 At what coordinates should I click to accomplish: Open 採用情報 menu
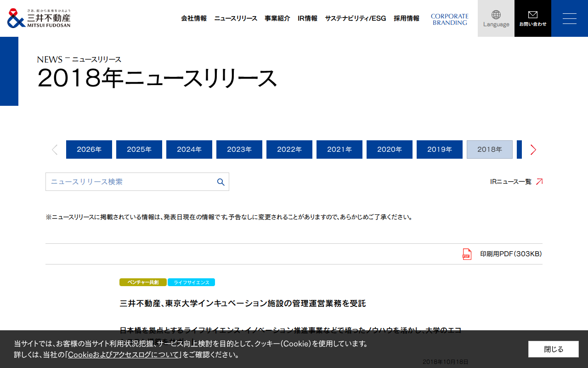[407, 18]
